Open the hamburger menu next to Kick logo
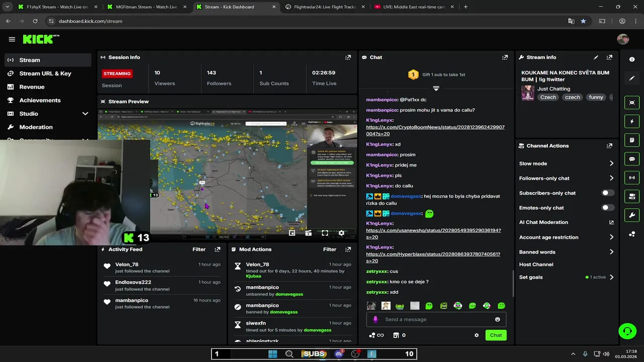The height and width of the screenshot is (362, 644). [12, 39]
